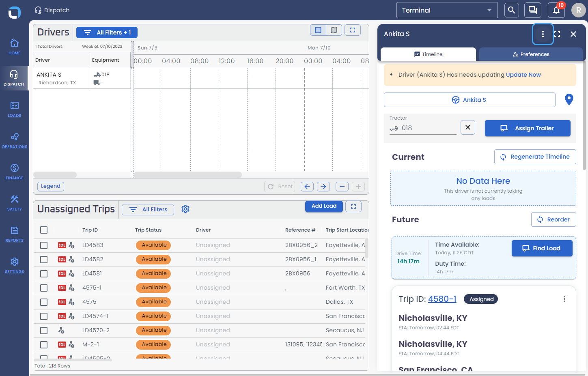Click the Assign Trailer button
588x376 pixels.
(x=528, y=128)
